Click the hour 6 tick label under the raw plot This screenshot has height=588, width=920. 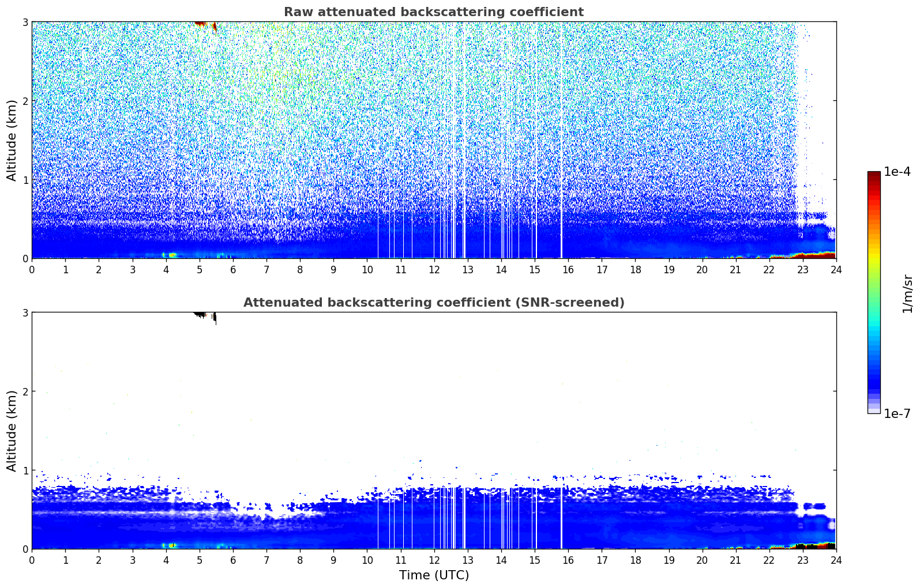point(233,269)
